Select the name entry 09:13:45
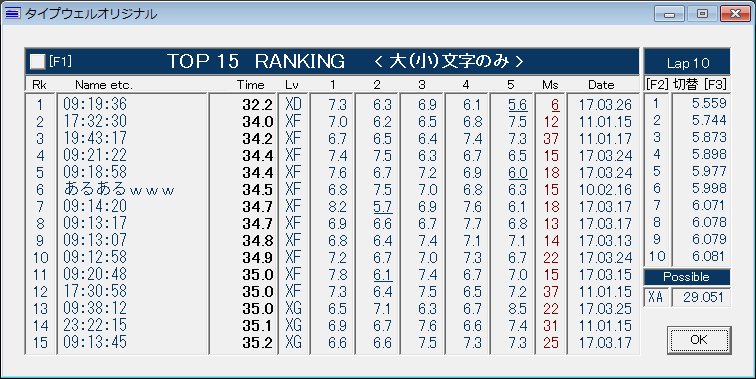756x379 pixels. [95, 342]
